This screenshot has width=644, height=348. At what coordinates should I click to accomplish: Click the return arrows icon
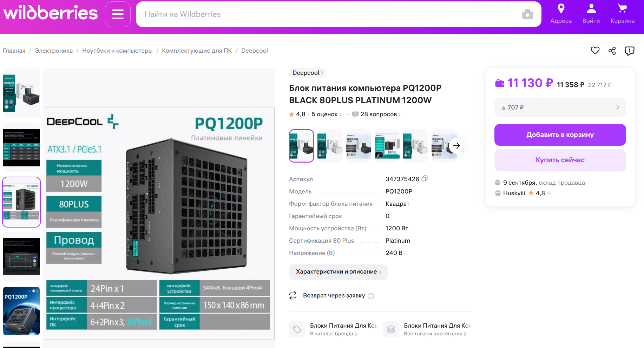(293, 296)
